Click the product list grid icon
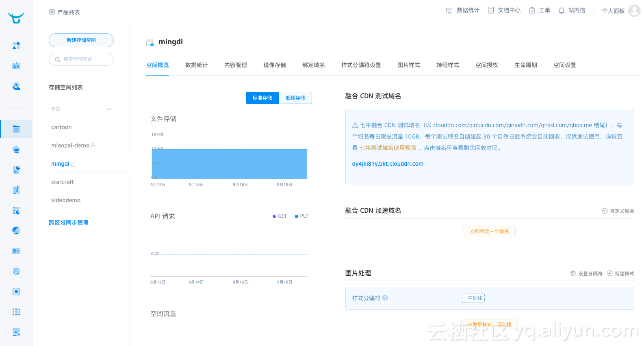 coord(52,12)
